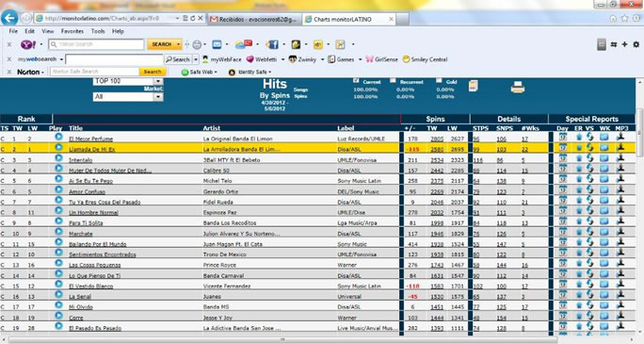Click the Norton Safe Search input field

(x=94, y=72)
